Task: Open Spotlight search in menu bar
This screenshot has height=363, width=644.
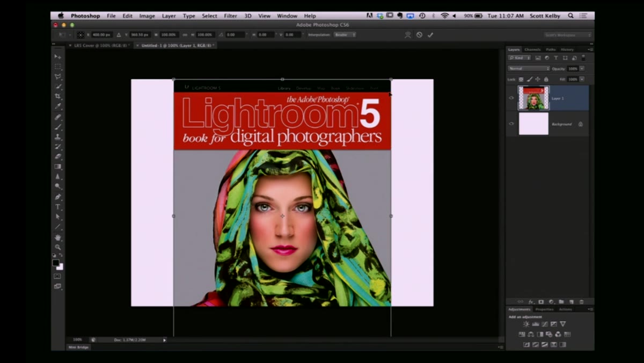Action: click(x=570, y=16)
